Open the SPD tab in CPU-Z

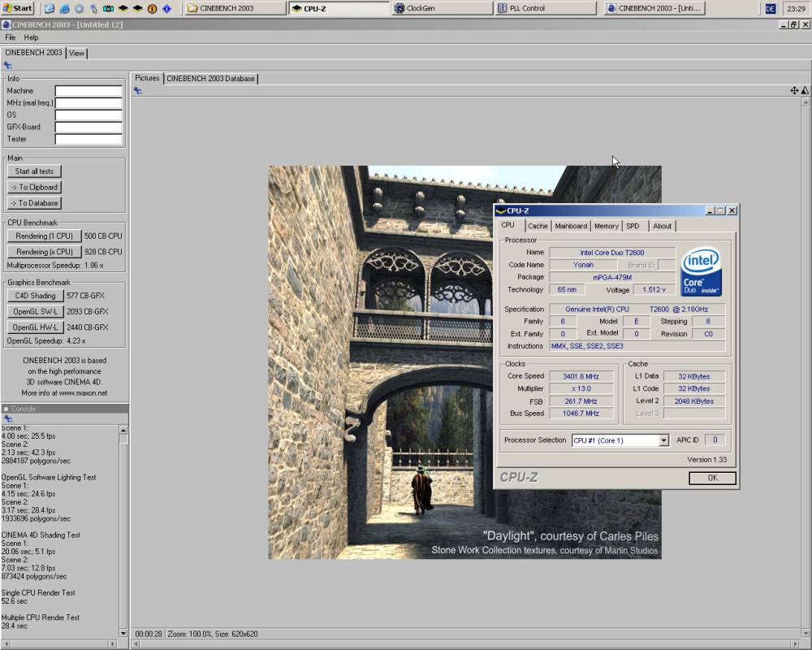pos(633,226)
